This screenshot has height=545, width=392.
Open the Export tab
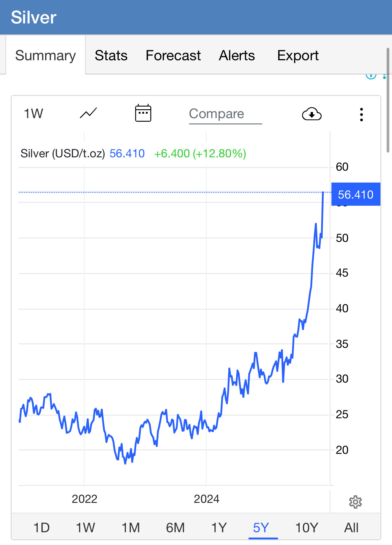[x=298, y=56]
